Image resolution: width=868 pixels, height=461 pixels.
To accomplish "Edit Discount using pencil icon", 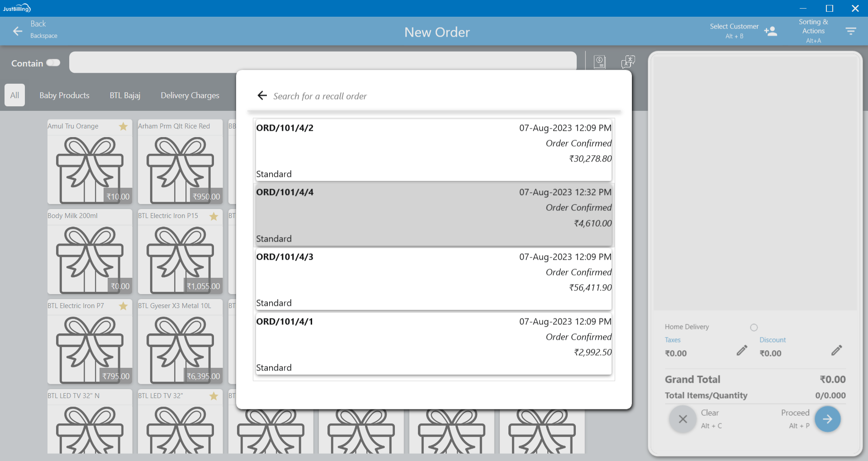I will [836, 350].
